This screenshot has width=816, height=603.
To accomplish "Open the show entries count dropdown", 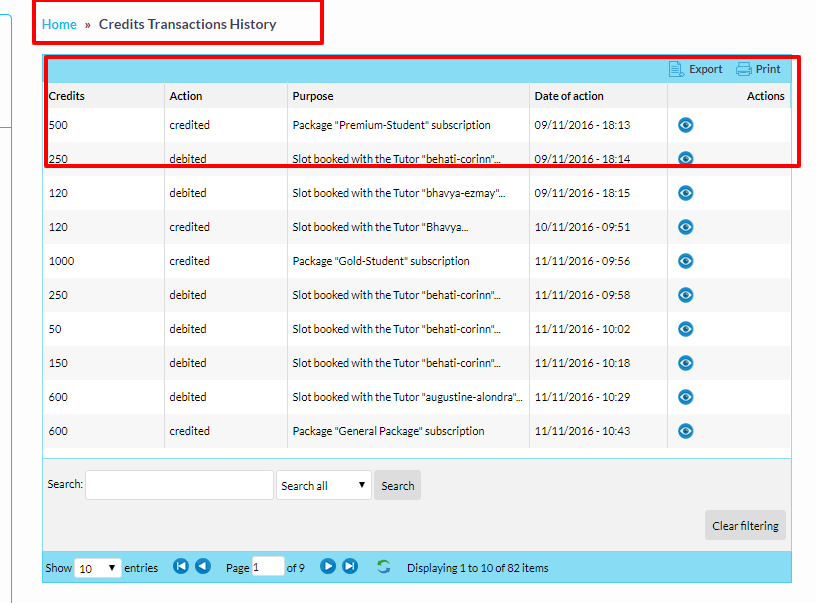I will 98,568.
